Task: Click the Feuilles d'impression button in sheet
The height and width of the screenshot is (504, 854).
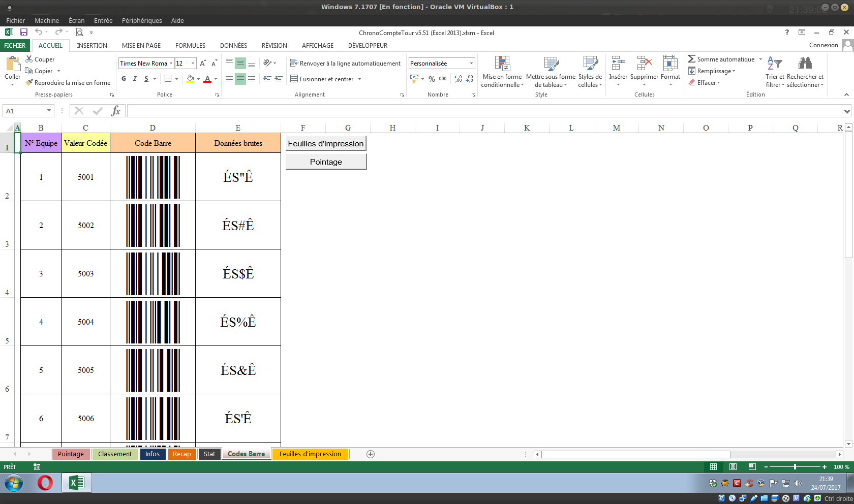Action: tap(326, 144)
